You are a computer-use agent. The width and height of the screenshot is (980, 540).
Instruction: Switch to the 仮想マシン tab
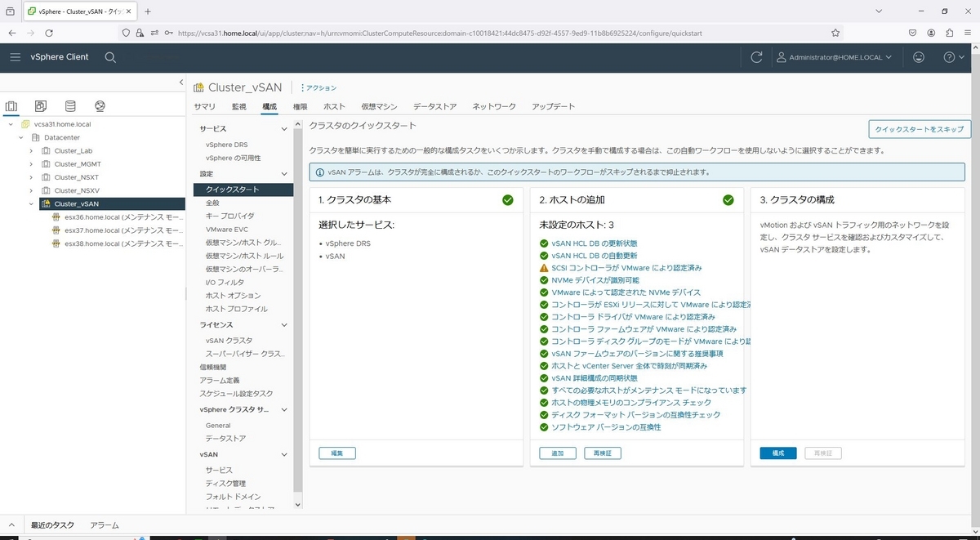pyautogui.click(x=379, y=107)
